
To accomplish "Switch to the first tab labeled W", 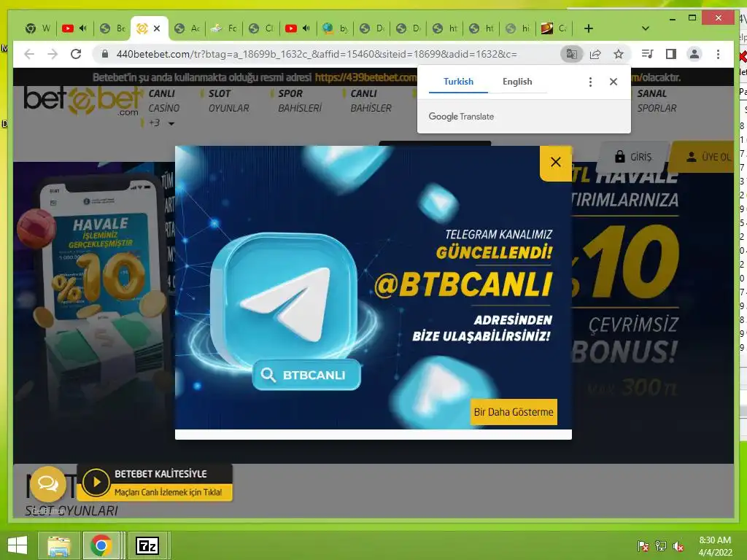I will (x=39, y=28).
